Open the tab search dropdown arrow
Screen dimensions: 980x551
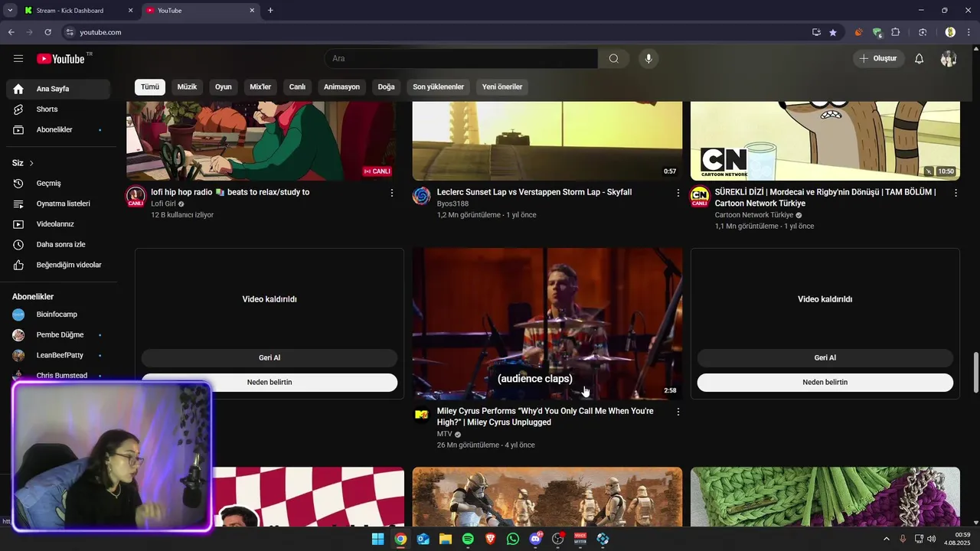(x=10, y=11)
